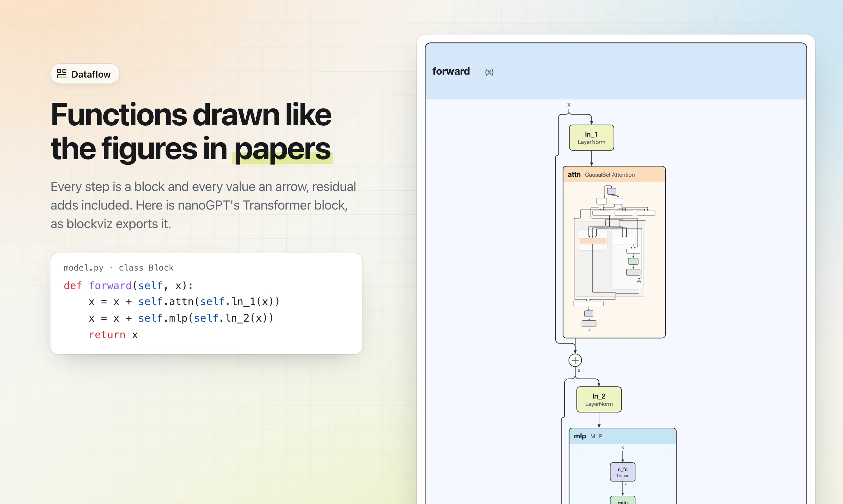Click the green block inside attn
The height and width of the screenshot is (504, 843).
(633, 261)
